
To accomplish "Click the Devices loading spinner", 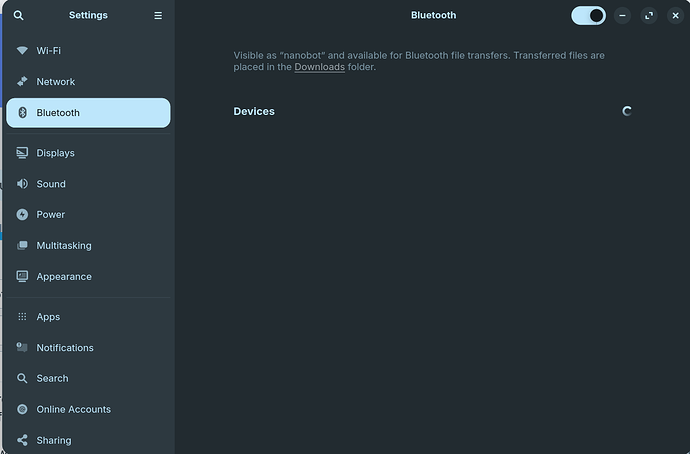I will coord(627,111).
